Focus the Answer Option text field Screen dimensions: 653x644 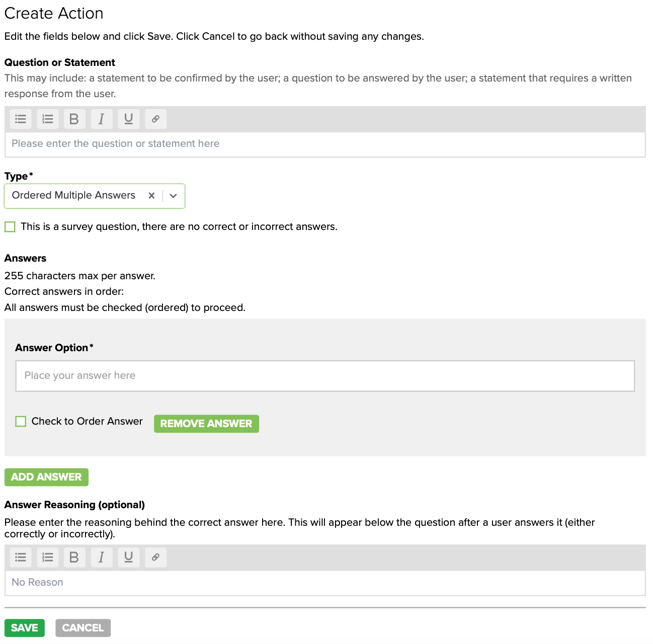click(x=325, y=376)
